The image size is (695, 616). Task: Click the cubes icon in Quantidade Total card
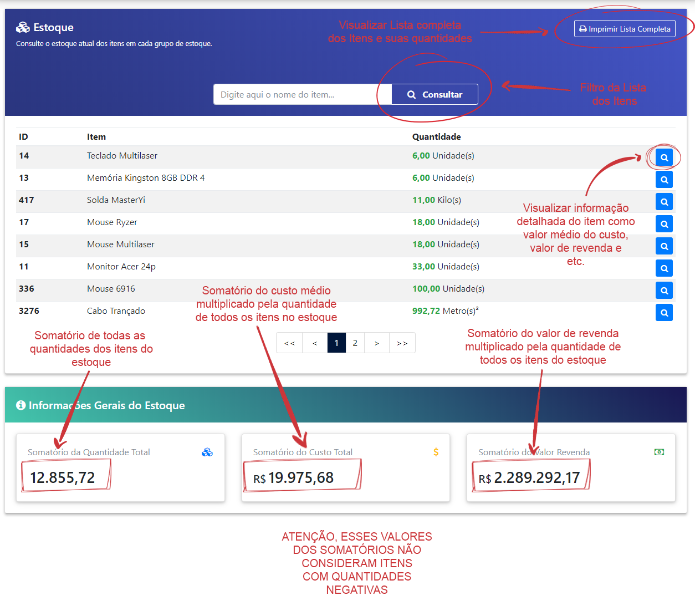(207, 452)
